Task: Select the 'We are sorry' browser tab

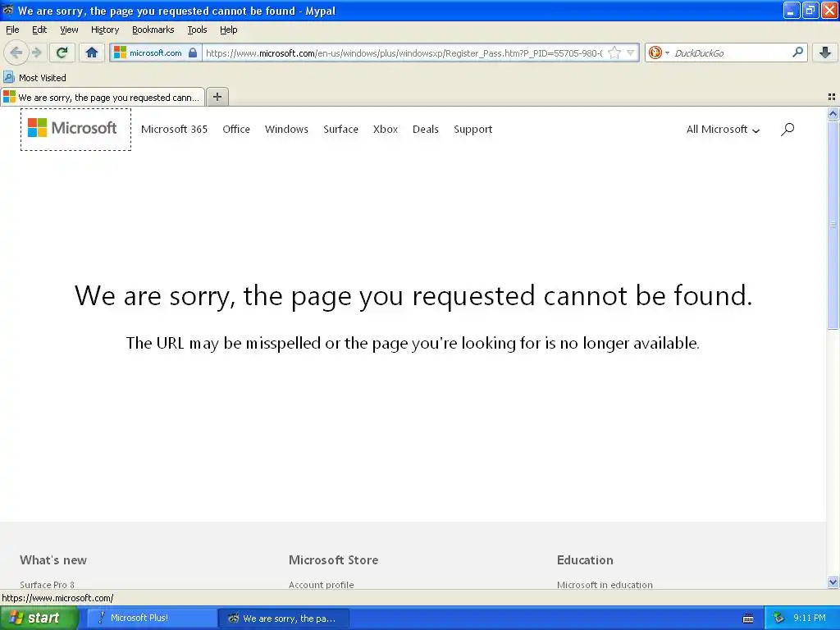Action: (103, 97)
